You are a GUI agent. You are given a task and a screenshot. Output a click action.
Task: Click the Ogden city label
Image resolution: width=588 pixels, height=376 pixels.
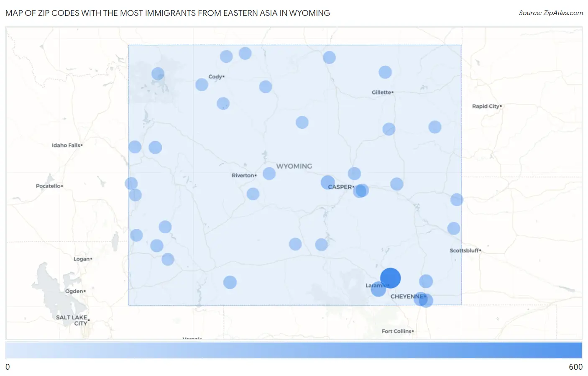[75, 291]
